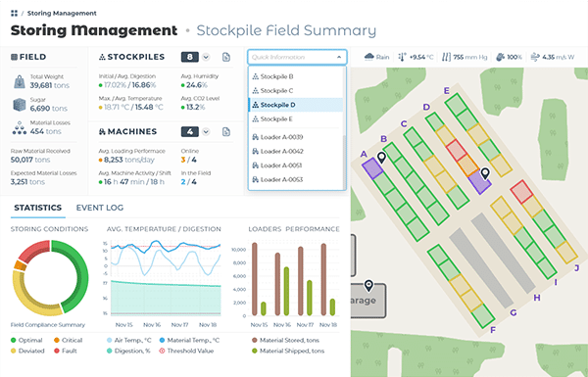The width and height of the screenshot is (588, 377).
Task: Click the wind speed icon
Action: point(535,57)
